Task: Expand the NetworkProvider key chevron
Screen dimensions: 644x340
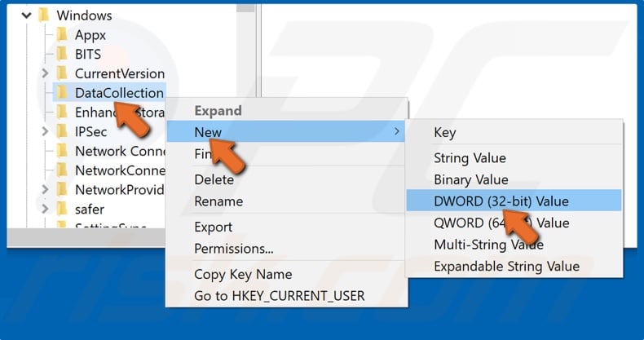Action: [45, 190]
